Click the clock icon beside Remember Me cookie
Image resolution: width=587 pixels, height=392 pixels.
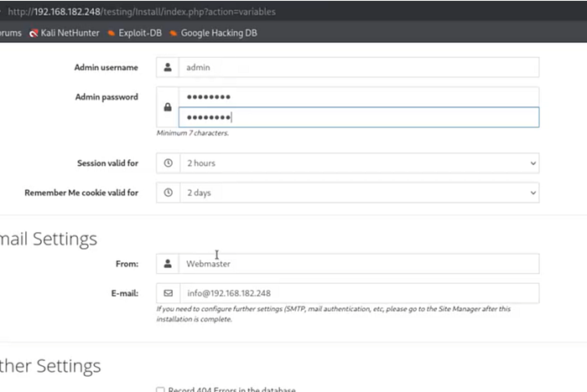(168, 193)
